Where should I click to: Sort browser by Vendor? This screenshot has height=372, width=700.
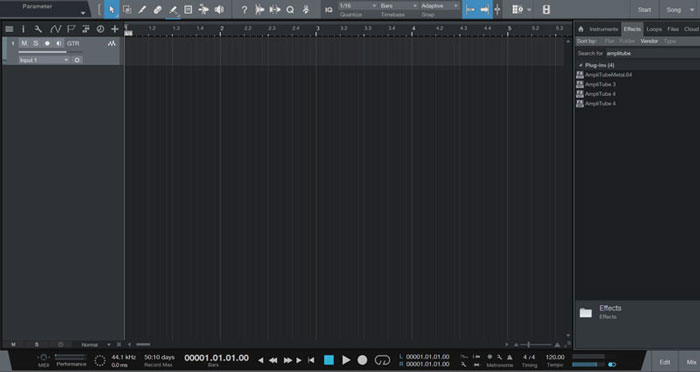(649, 41)
